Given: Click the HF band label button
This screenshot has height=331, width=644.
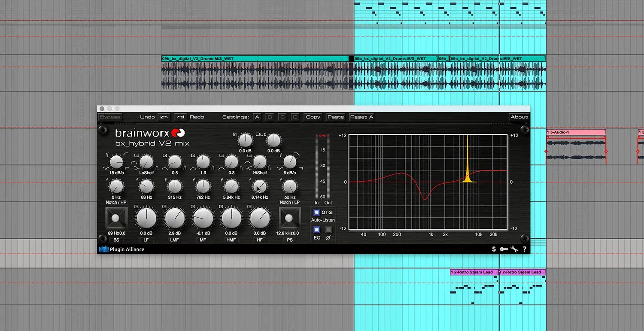Looking at the screenshot, I should pyautogui.click(x=260, y=240).
